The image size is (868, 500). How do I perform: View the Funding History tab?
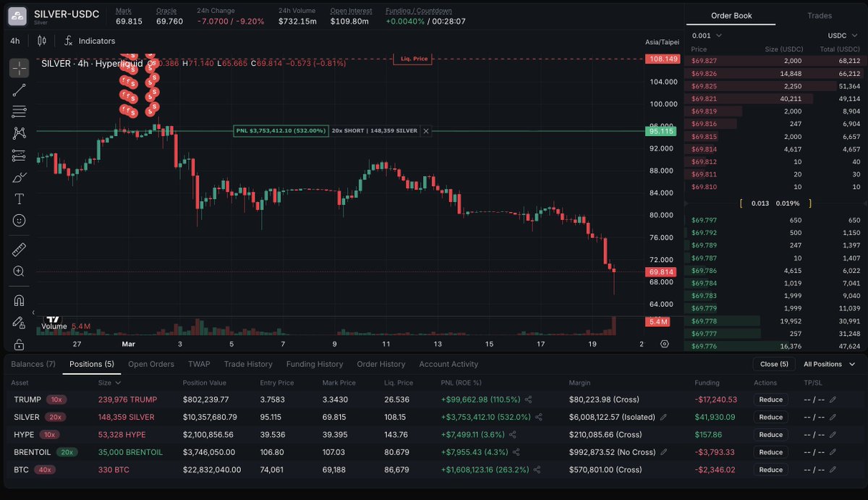point(315,364)
